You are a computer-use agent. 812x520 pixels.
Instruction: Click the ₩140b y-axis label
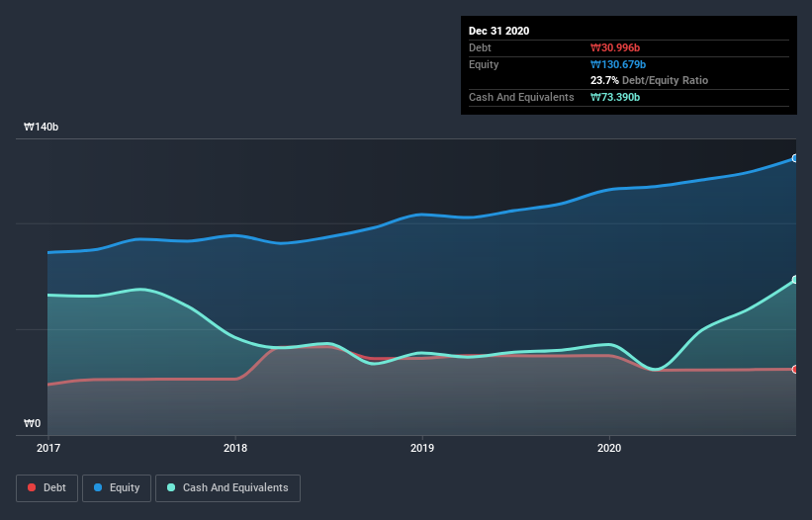tap(41, 127)
